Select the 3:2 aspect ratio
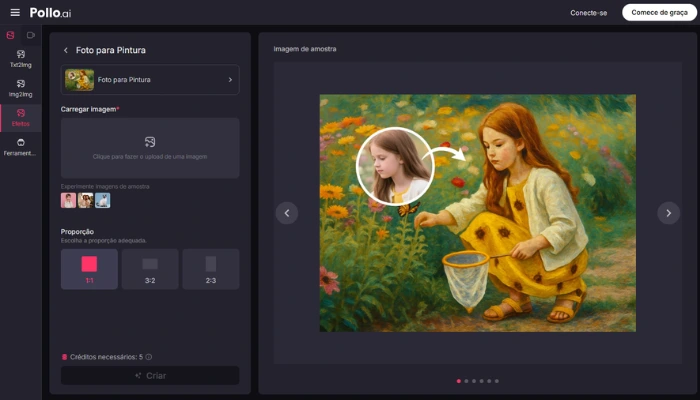 tap(150, 269)
